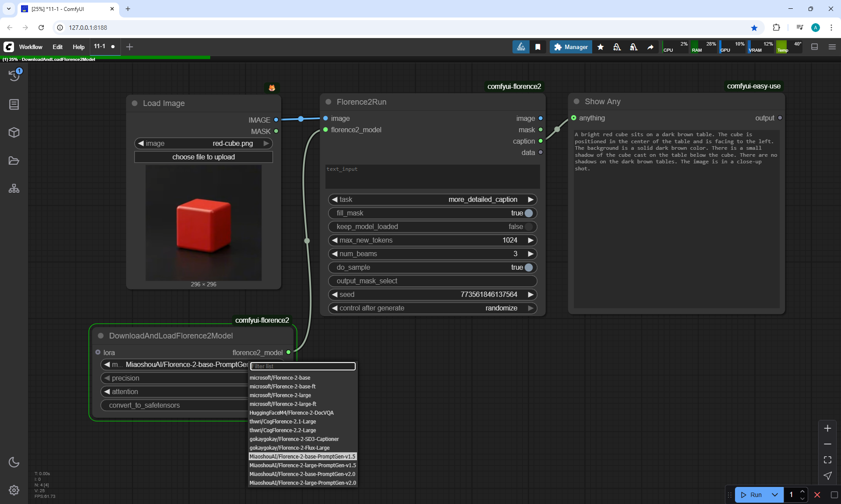
Task: Click choose file to upload button
Action: coord(203,157)
